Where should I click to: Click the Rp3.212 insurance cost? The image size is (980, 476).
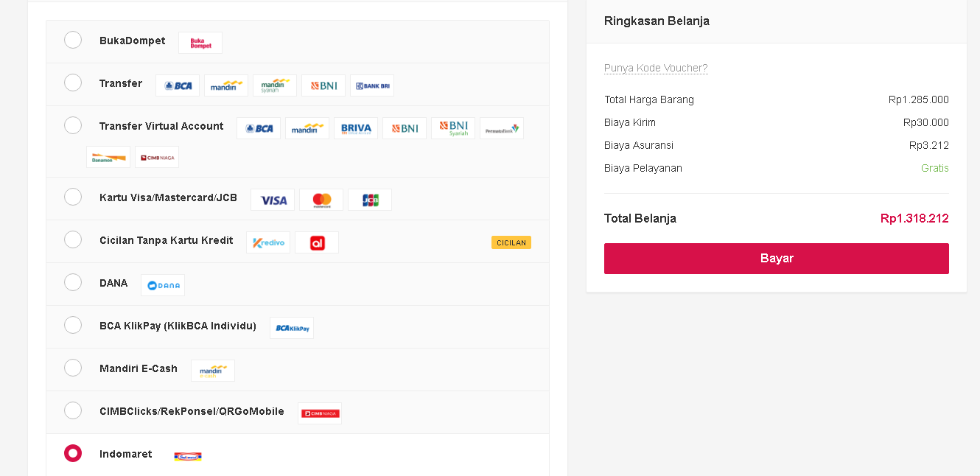(x=929, y=145)
